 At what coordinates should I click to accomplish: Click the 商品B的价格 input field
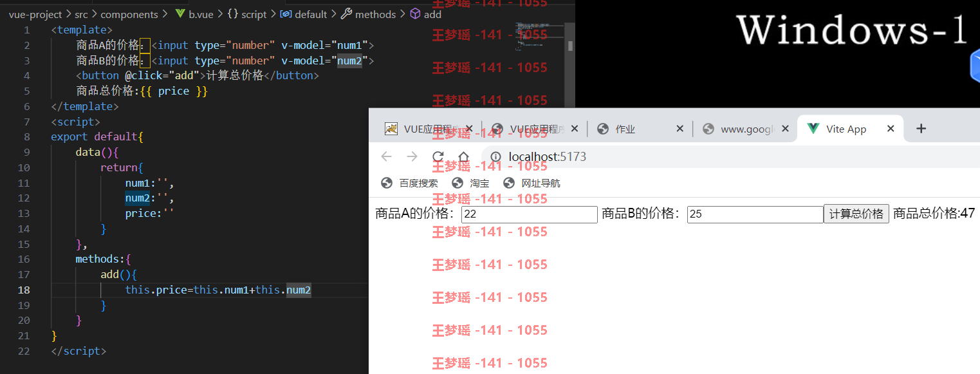755,214
